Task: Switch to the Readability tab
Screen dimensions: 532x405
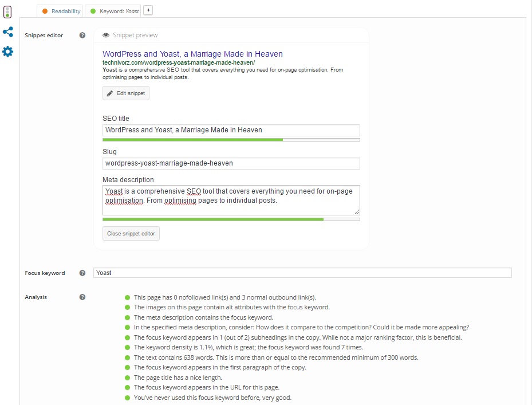Action: click(61, 11)
